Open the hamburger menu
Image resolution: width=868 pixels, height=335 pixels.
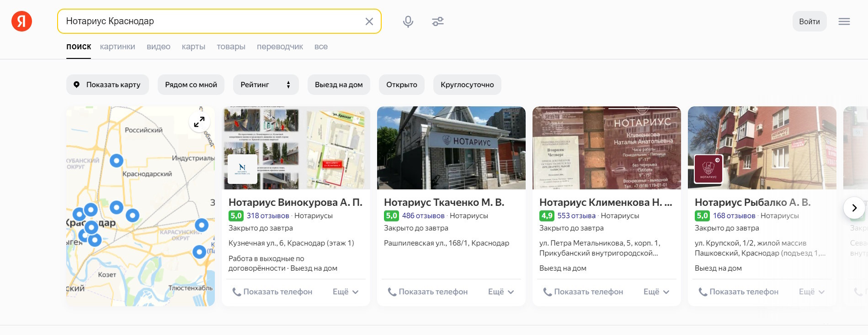[844, 21]
